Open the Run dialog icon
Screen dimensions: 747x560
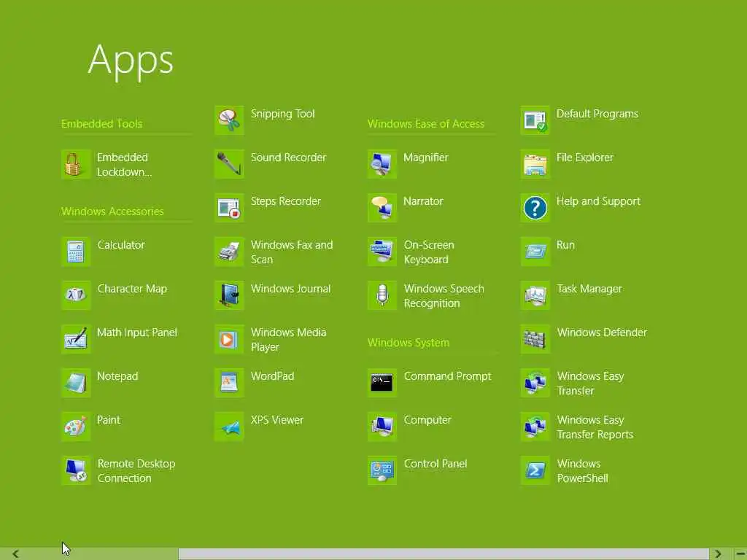click(x=535, y=252)
